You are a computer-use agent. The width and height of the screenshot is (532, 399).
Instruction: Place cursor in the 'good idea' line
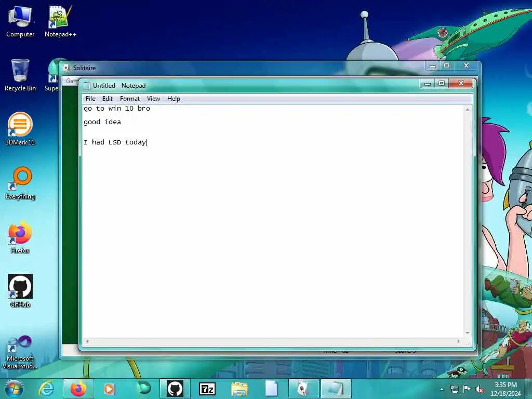(102, 122)
